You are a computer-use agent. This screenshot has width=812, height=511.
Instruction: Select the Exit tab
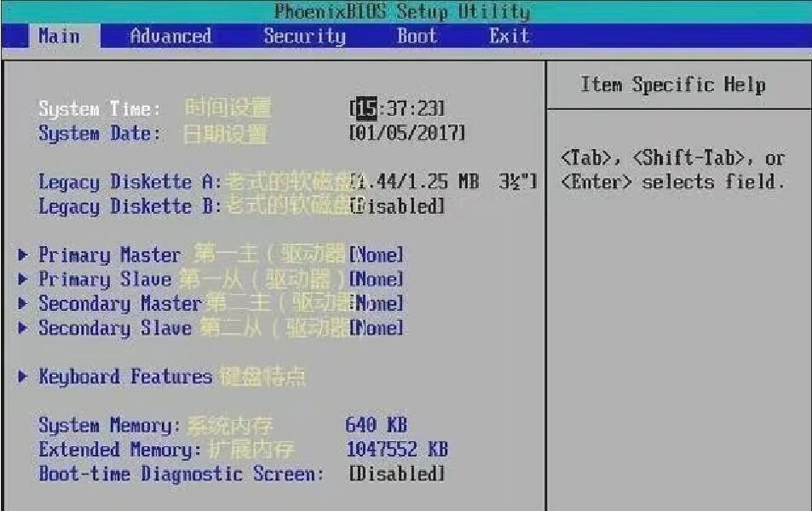pyautogui.click(x=509, y=36)
